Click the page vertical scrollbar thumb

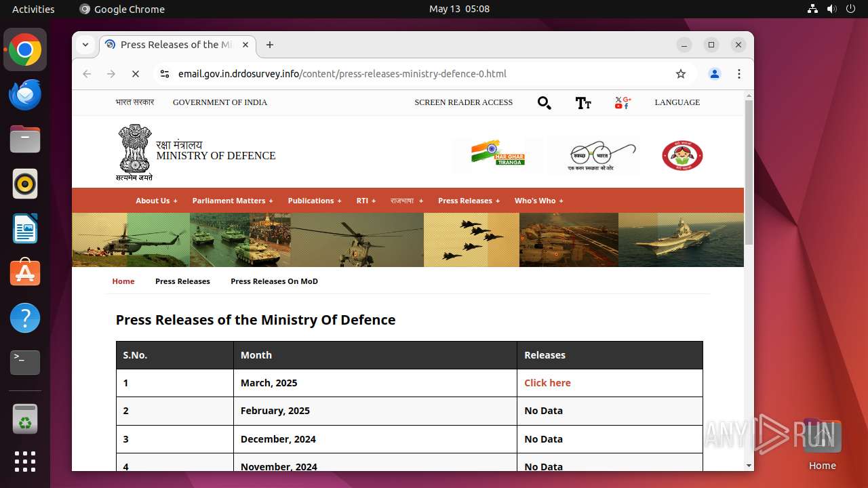pos(749,173)
